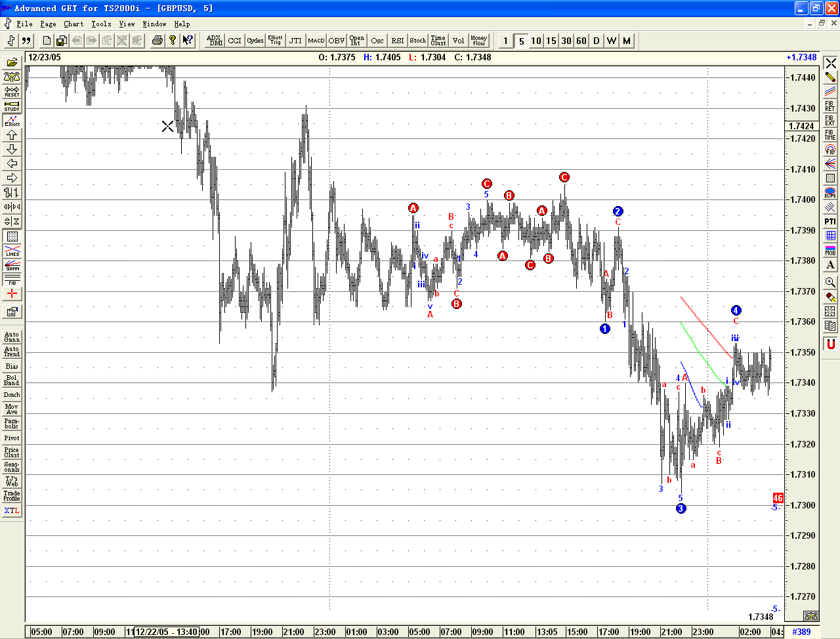Image resolution: width=840 pixels, height=639 pixels.
Task: Switch to 1-minute timeframe
Action: pyautogui.click(x=505, y=41)
